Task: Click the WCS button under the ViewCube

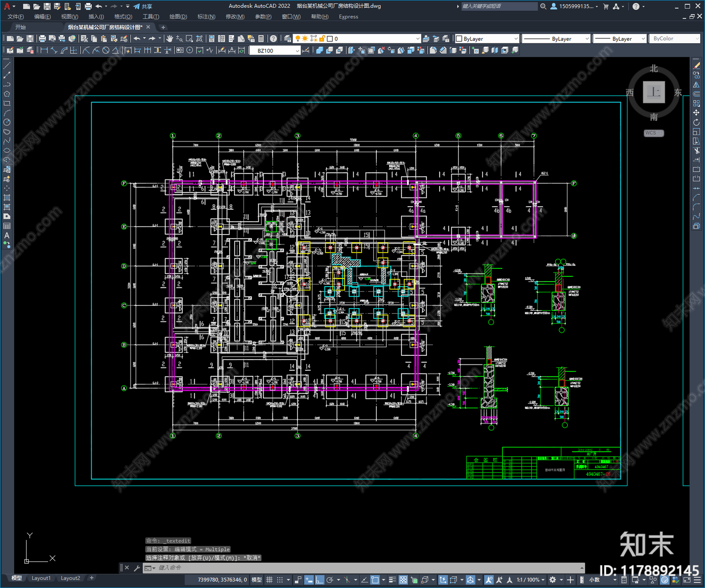Action: point(653,133)
